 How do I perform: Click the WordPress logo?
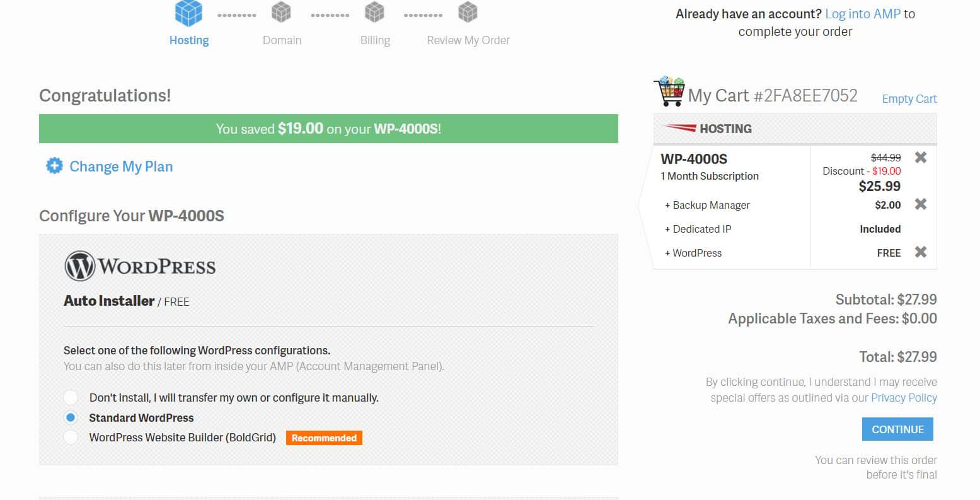tap(139, 264)
